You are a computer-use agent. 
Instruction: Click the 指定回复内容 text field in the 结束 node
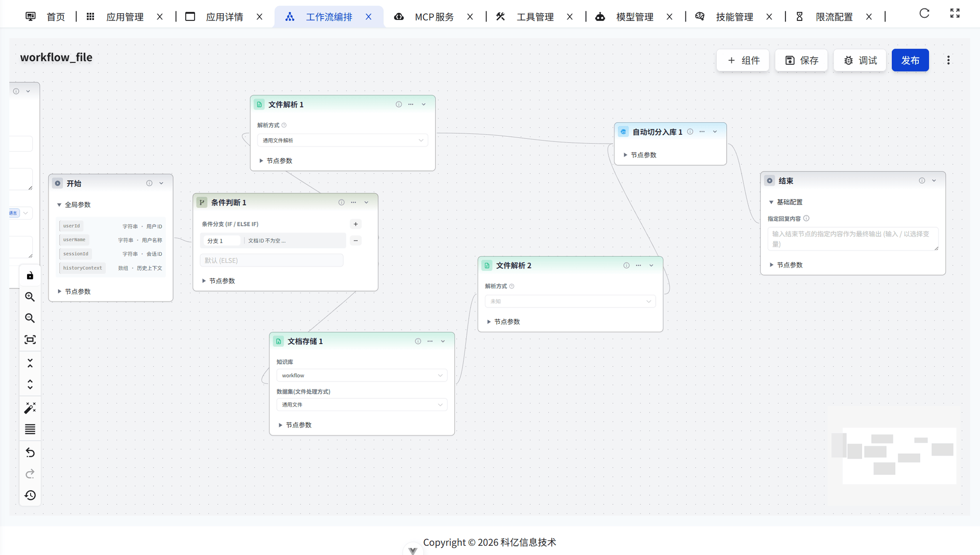(852, 239)
